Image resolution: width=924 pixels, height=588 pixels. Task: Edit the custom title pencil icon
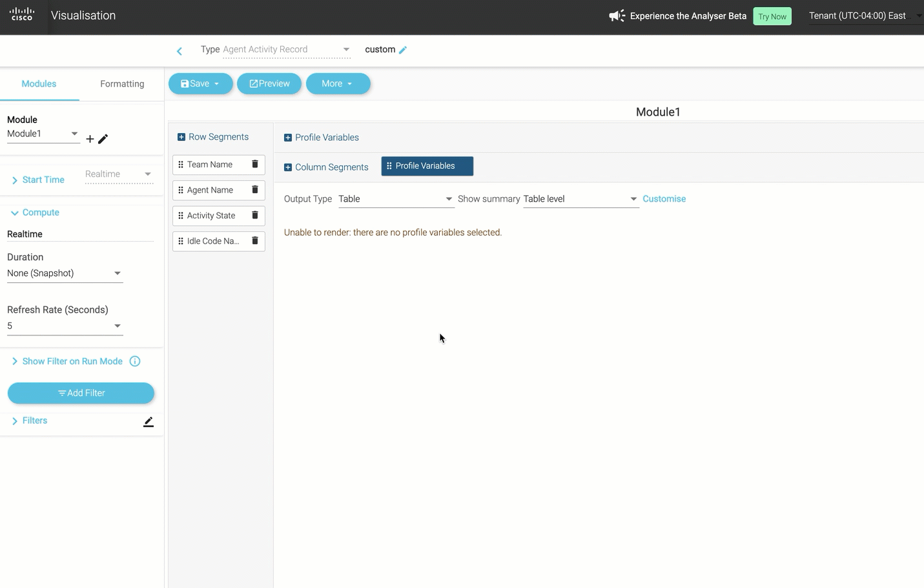[403, 50]
